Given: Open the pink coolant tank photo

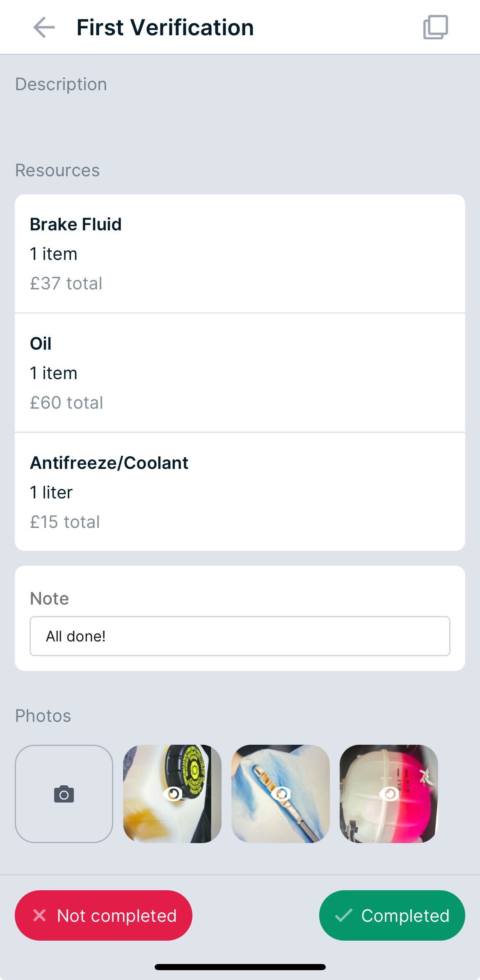Looking at the screenshot, I should pyautogui.click(x=389, y=794).
